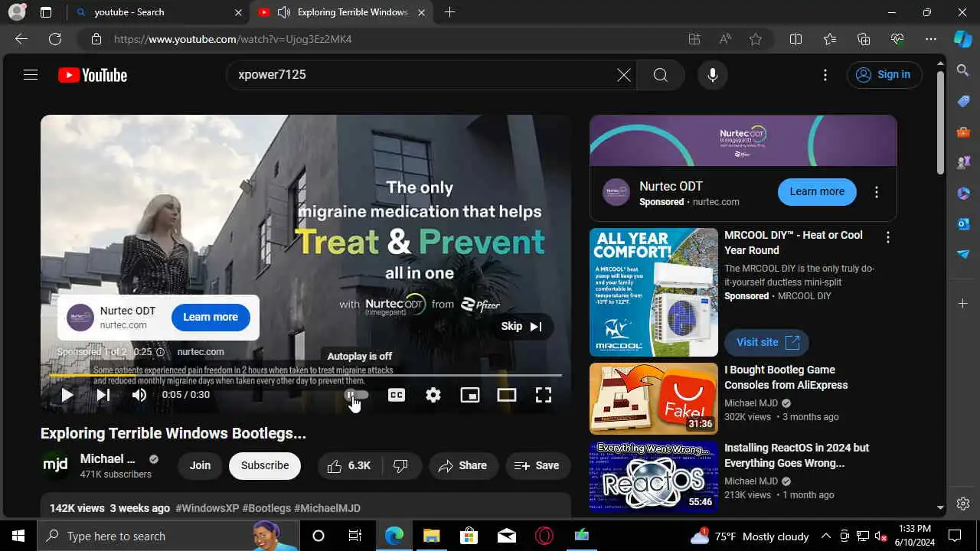Start voice search with the microphone icon
This screenshot has height=551, width=980.
[x=713, y=75]
